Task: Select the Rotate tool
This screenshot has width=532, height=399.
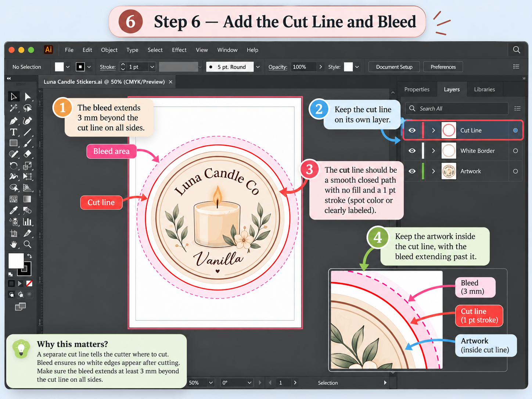Action: click(x=14, y=165)
